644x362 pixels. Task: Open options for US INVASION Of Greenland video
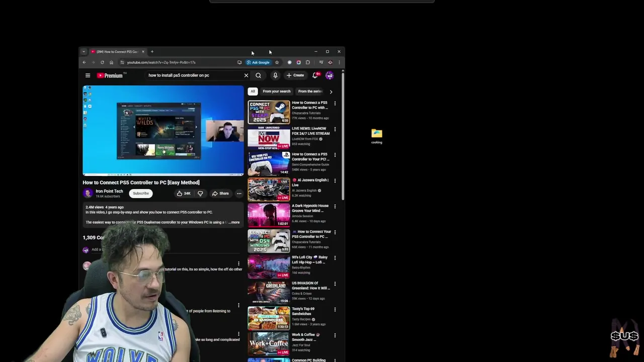pyautogui.click(x=335, y=284)
